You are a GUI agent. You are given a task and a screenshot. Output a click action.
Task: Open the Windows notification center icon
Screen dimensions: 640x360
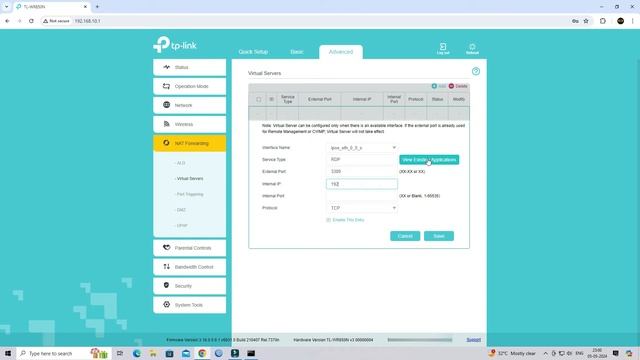click(x=616, y=353)
